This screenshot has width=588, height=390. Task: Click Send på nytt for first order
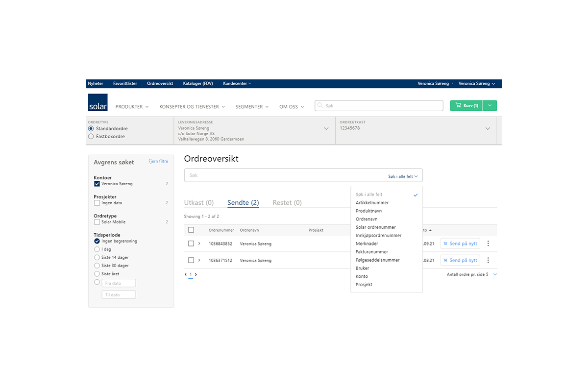coord(460,244)
